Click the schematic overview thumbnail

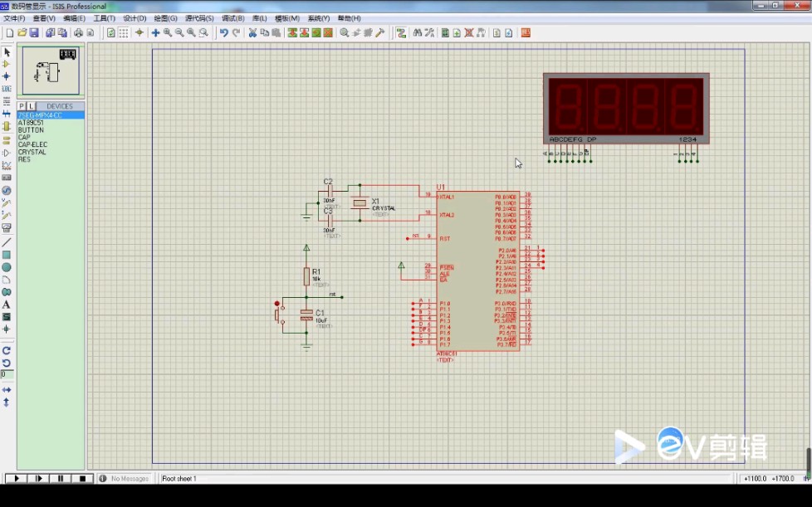[x=51, y=71]
